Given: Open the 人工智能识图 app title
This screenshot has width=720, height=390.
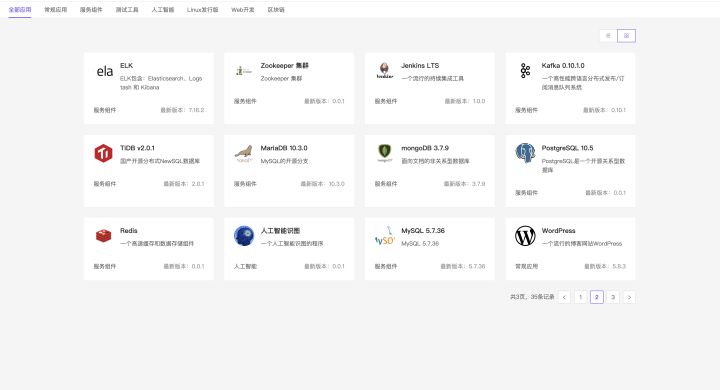Looking at the screenshot, I should coord(280,231).
